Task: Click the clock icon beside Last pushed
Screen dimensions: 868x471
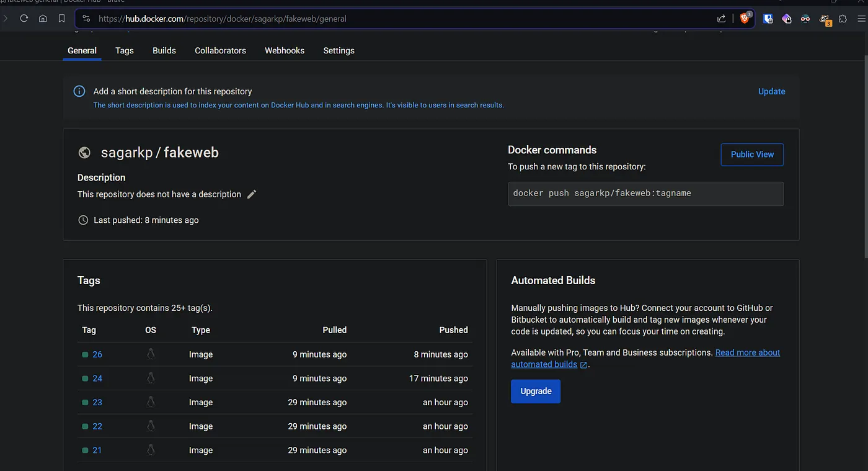Action: click(83, 220)
